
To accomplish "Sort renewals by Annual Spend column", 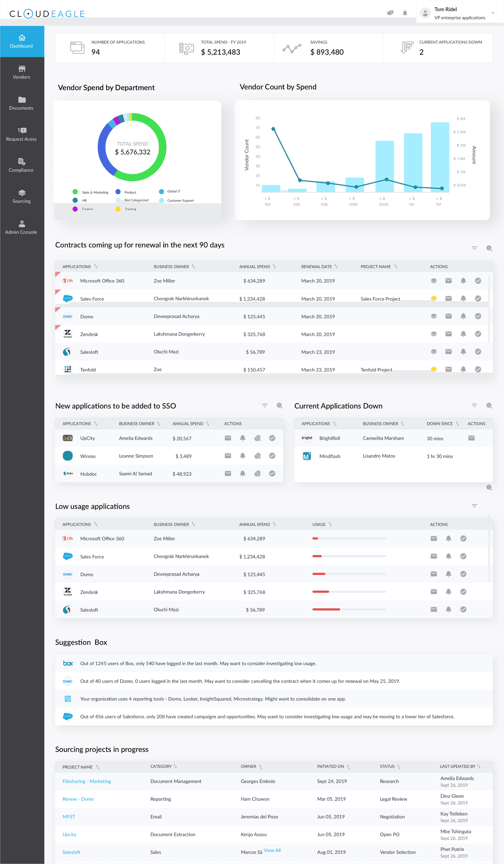I will [x=274, y=266].
